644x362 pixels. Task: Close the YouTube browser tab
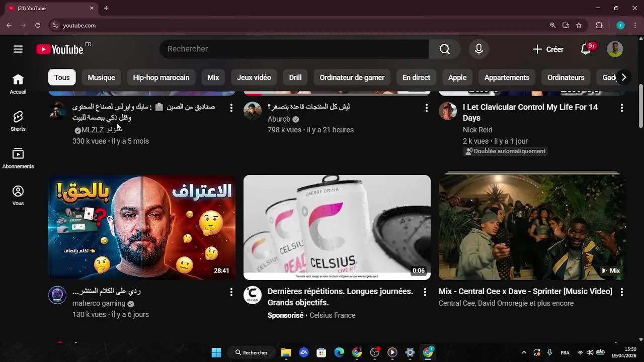click(x=92, y=8)
